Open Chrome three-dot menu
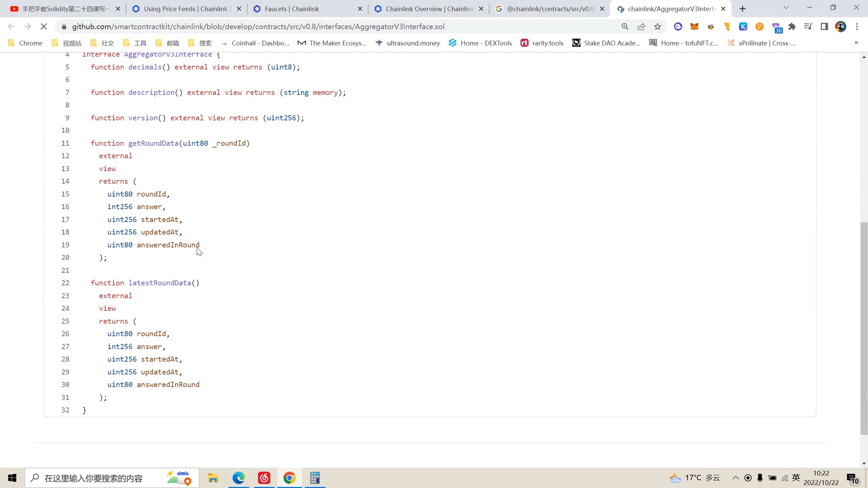This screenshot has width=868, height=488. pos(857,27)
